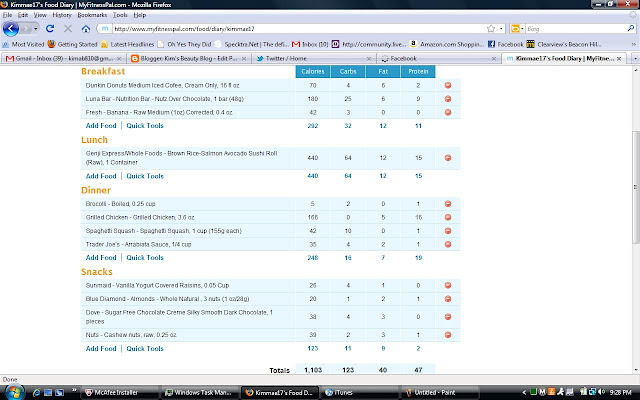Click the vertical page scrollbar
Screen dimensions: 640x400
click(x=636, y=188)
